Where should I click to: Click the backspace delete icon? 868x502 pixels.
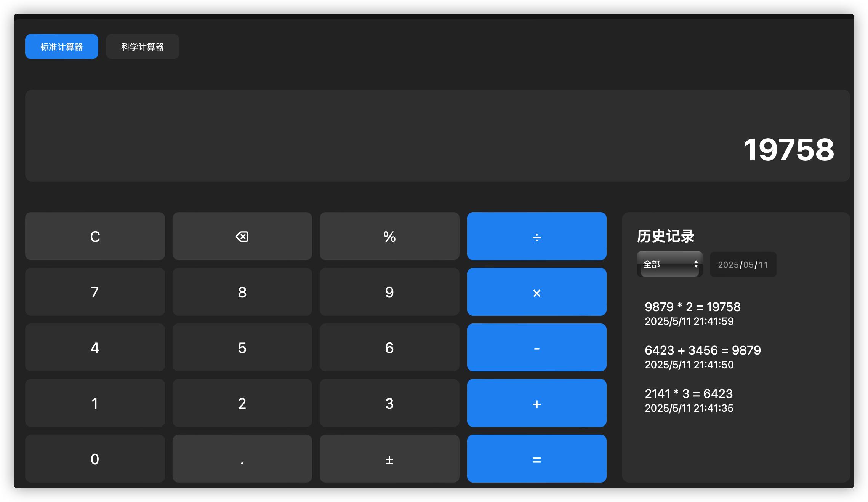242,236
